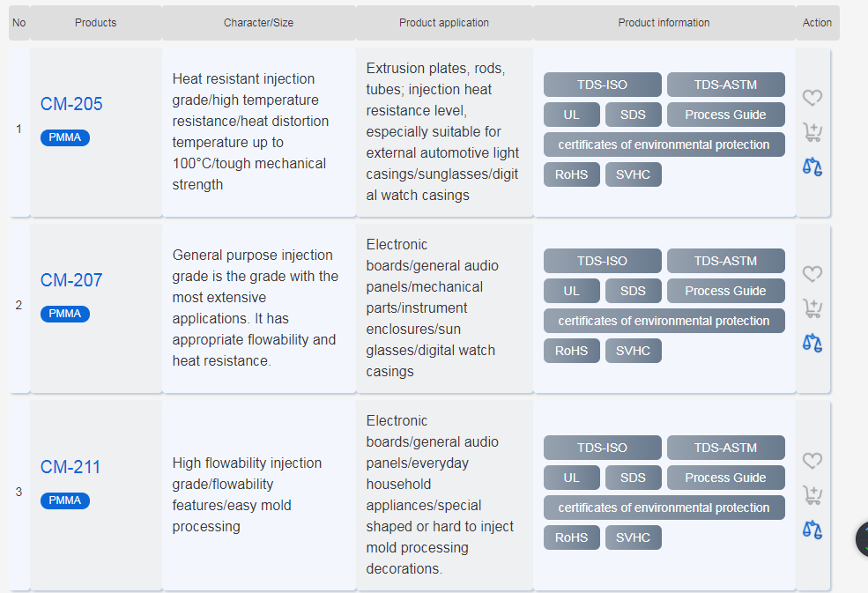Click the PMMA tag under CM-205

point(65,137)
